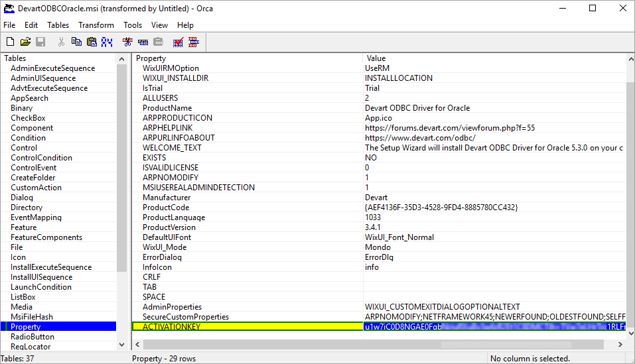Click the ALLUSERS property cell
The width and height of the screenshot is (635, 364).
pos(247,98)
